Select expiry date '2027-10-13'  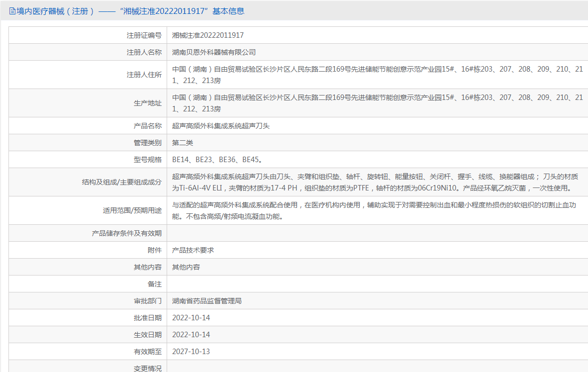click(191, 352)
